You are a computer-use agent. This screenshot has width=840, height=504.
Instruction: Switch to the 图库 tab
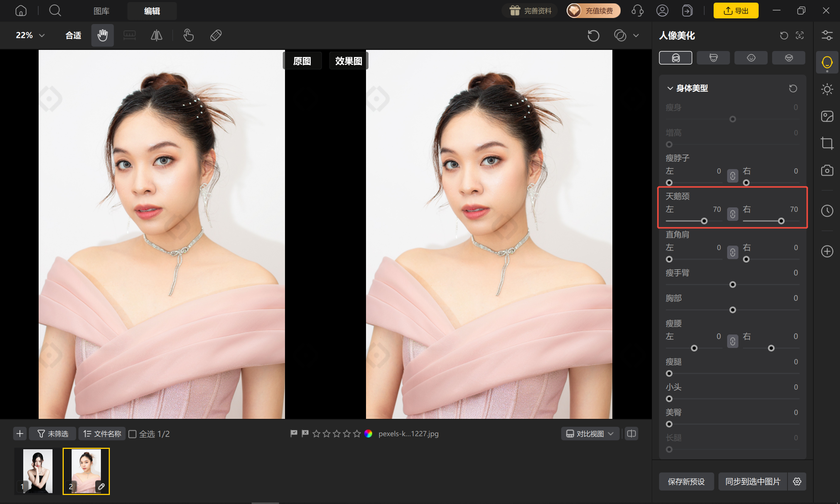pos(101,11)
